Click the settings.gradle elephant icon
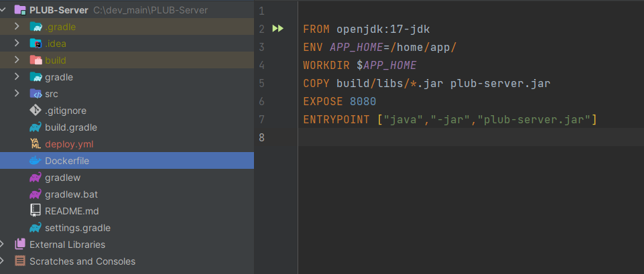 point(36,228)
